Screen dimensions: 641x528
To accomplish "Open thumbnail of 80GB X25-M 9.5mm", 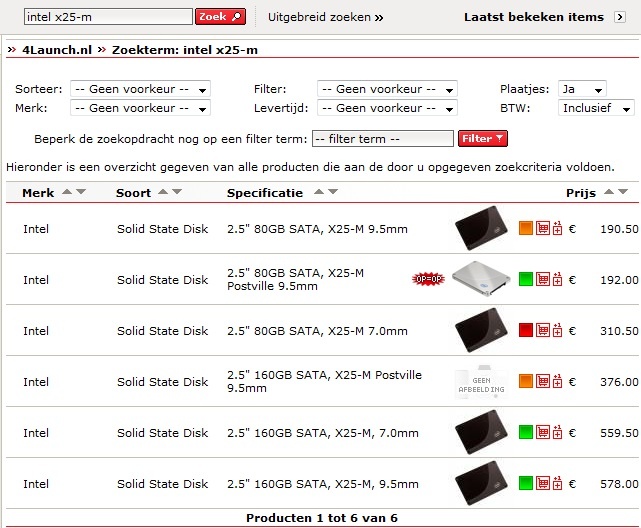I will tap(482, 228).
